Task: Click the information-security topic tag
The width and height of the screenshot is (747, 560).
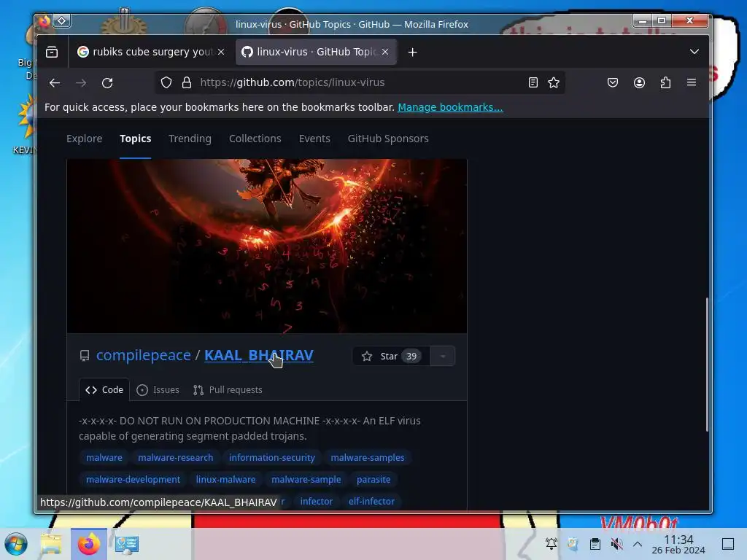Action: tap(272, 458)
